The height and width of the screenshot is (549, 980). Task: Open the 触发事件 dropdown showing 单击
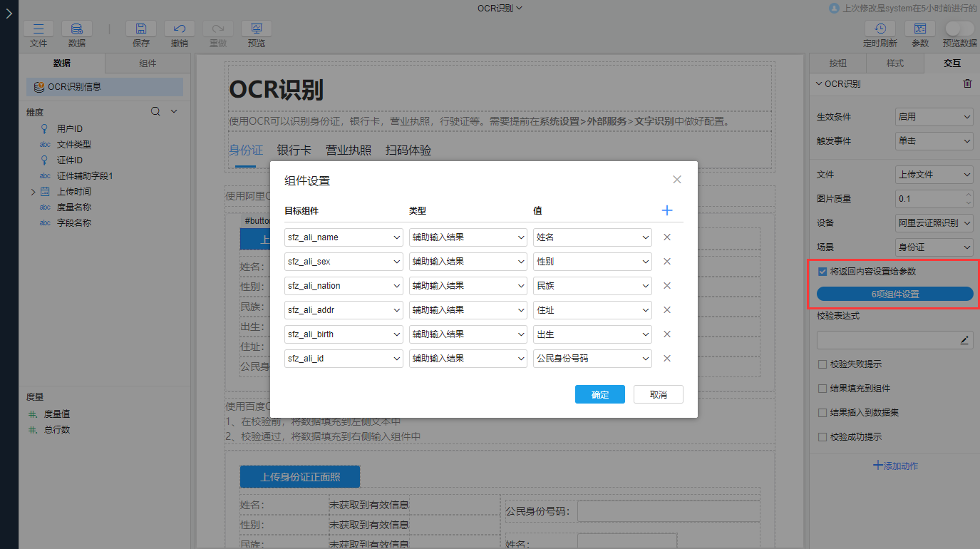click(x=934, y=141)
